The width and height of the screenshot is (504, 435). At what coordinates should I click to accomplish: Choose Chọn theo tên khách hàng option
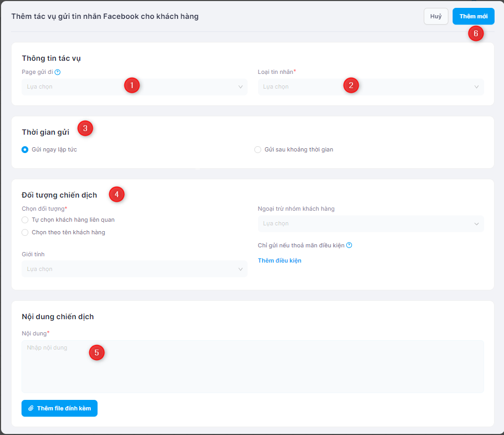tap(25, 233)
